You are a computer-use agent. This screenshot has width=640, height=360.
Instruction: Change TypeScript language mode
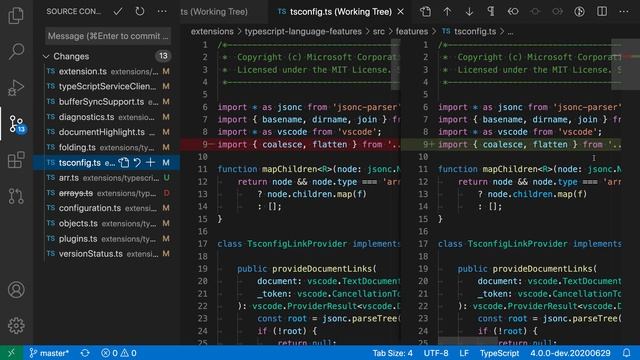click(499, 353)
